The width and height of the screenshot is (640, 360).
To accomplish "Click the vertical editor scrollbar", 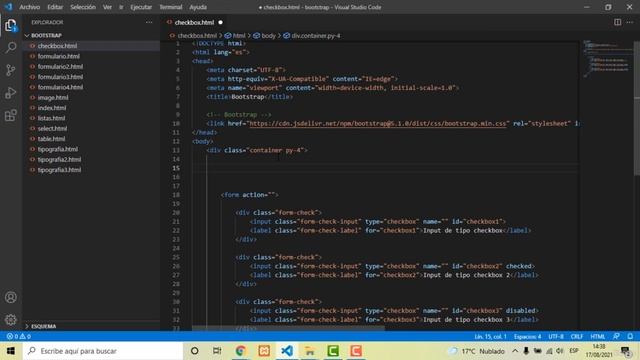I will (637, 108).
